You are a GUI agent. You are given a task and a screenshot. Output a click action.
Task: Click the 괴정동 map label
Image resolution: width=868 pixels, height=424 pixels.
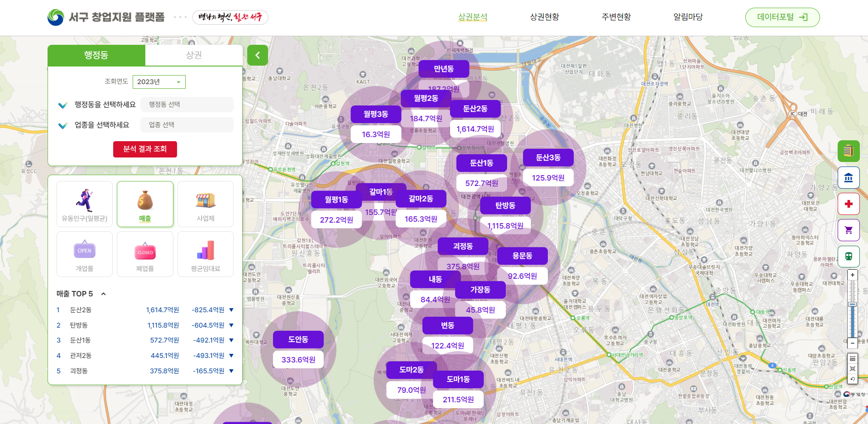pos(463,246)
